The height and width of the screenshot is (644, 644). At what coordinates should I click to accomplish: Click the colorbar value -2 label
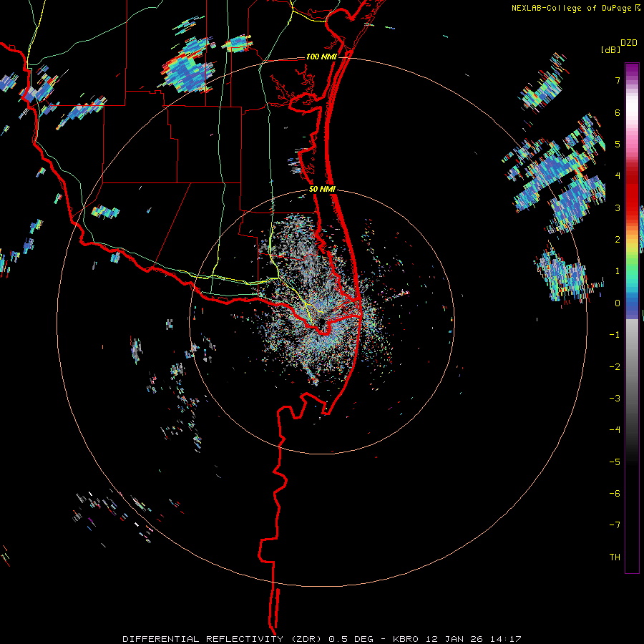pyautogui.click(x=615, y=366)
